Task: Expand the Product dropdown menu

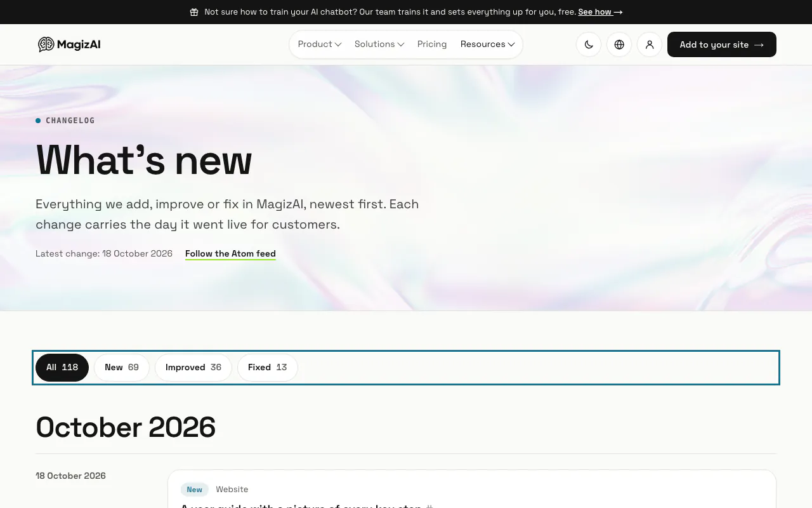Action: (320, 44)
